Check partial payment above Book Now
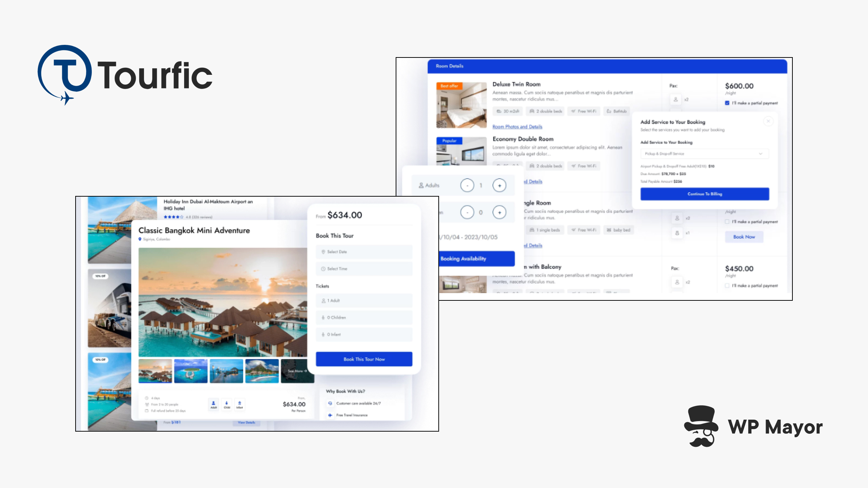 pyautogui.click(x=727, y=222)
